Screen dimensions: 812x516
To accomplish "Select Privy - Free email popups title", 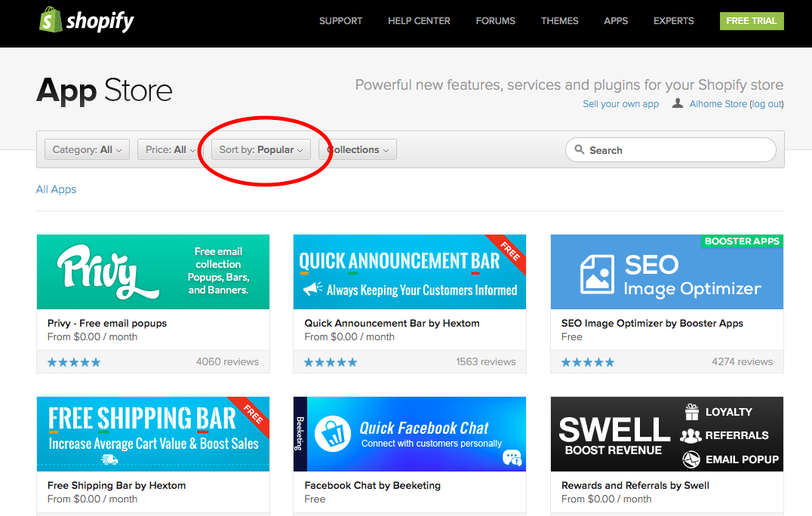I will tap(107, 323).
